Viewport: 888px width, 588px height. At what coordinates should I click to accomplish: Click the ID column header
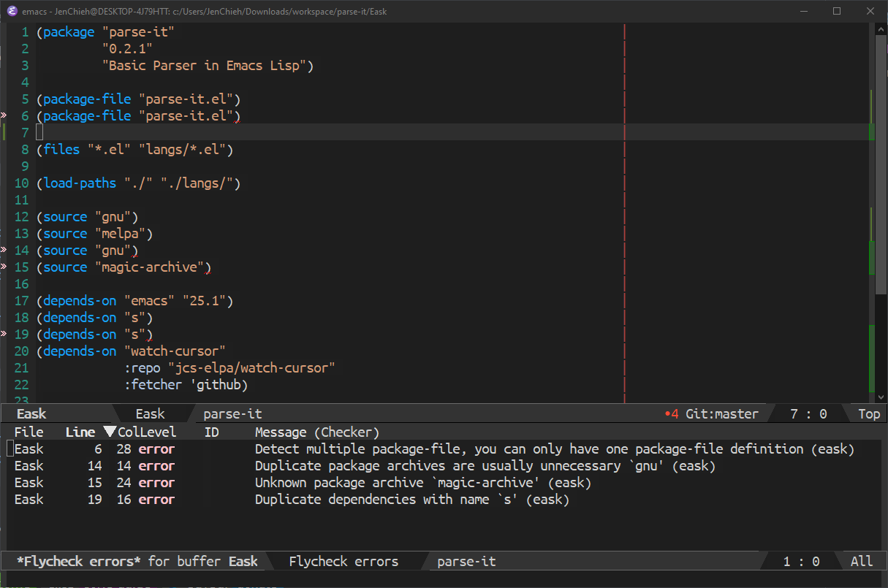[x=212, y=432]
